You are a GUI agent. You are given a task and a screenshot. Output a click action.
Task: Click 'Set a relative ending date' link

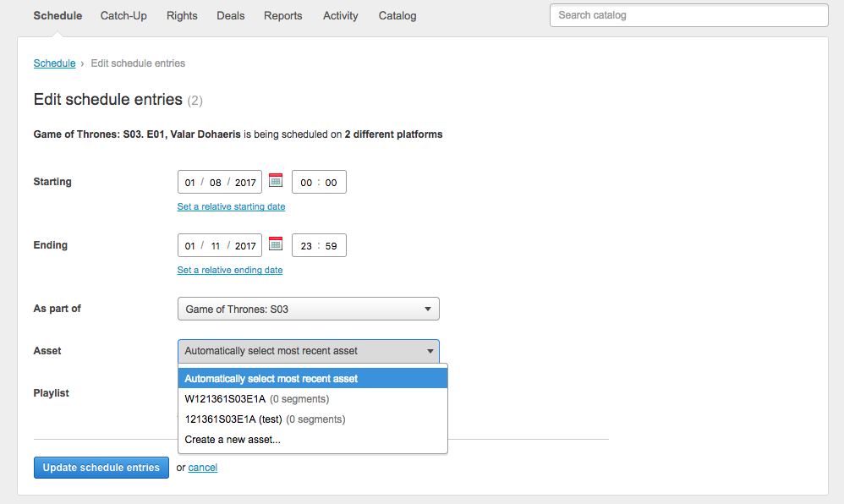230,271
